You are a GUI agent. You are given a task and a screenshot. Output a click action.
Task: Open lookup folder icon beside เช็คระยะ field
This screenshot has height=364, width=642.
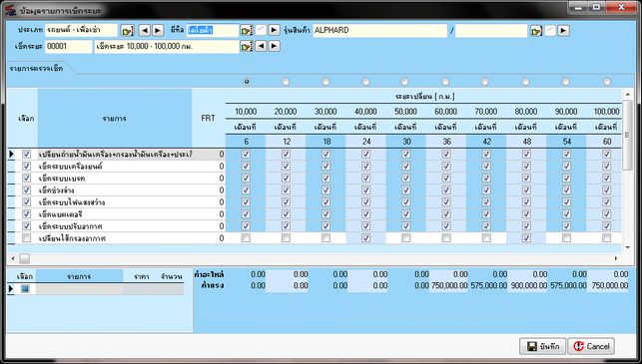click(247, 47)
